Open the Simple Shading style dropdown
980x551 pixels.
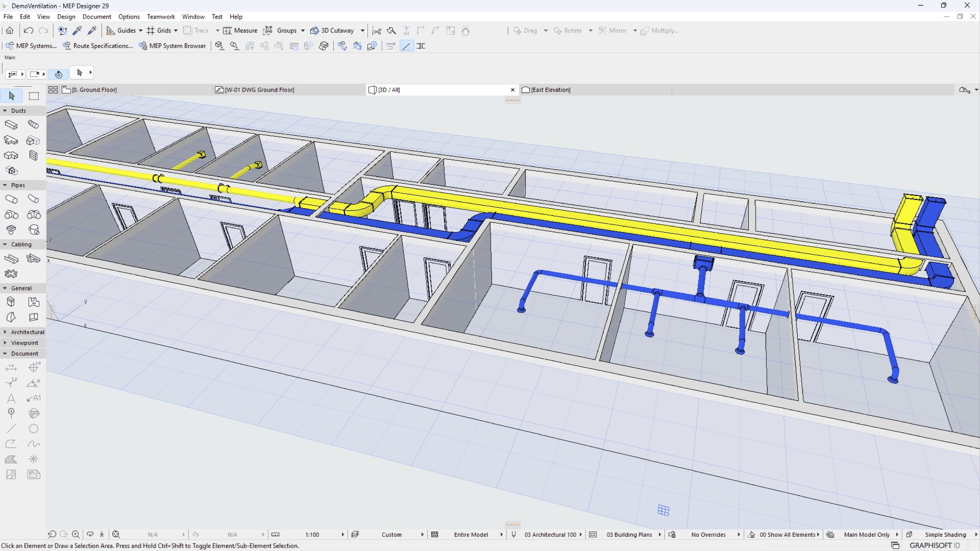pyautogui.click(x=945, y=534)
